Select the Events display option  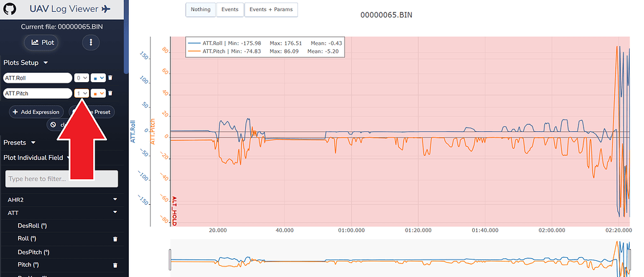point(230,10)
